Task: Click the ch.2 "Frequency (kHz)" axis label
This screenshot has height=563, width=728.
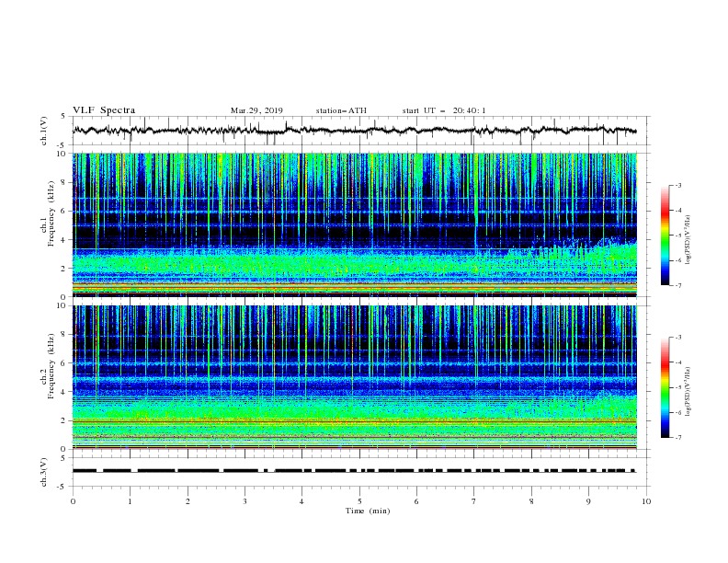Action: pos(51,365)
